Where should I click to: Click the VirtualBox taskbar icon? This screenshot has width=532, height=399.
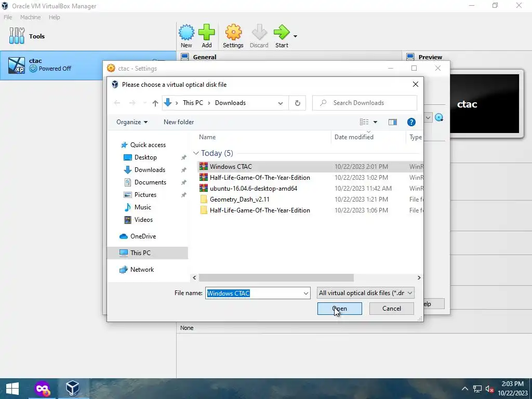[73, 389]
